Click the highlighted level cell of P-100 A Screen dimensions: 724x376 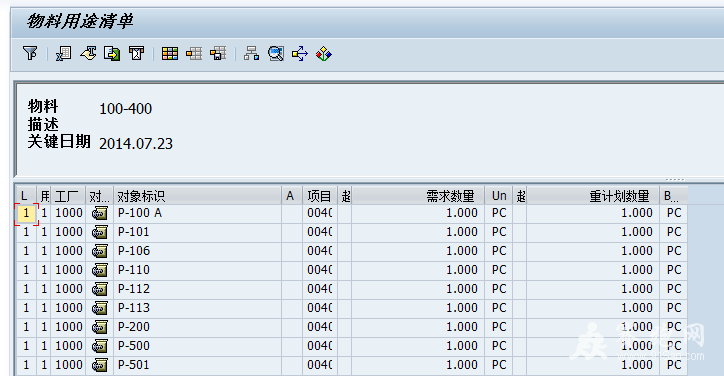[26, 213]
